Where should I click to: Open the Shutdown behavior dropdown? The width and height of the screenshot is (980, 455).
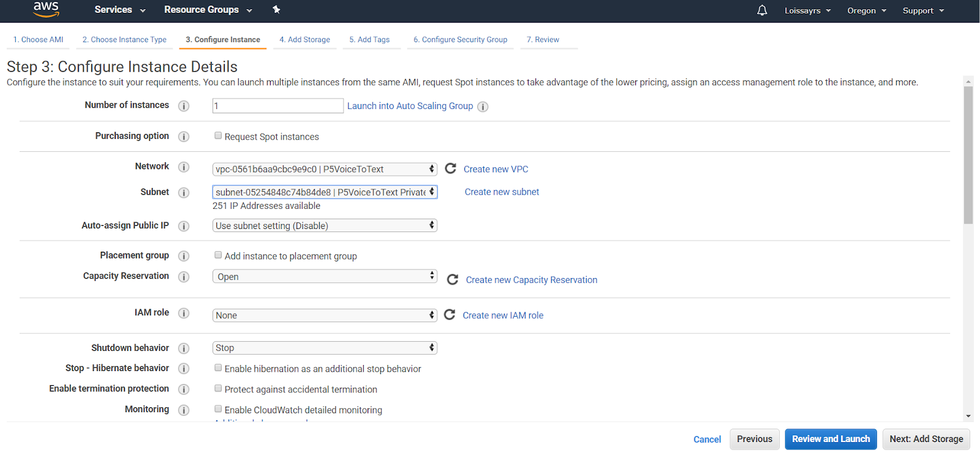pos(325,348)
